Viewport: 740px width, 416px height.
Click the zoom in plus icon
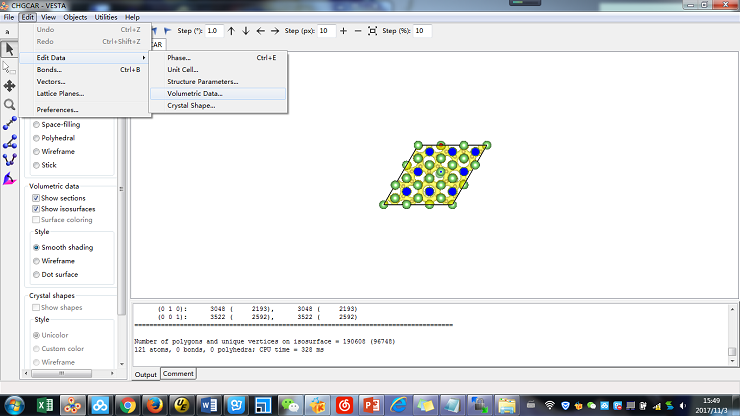click(x=343, y=31)
